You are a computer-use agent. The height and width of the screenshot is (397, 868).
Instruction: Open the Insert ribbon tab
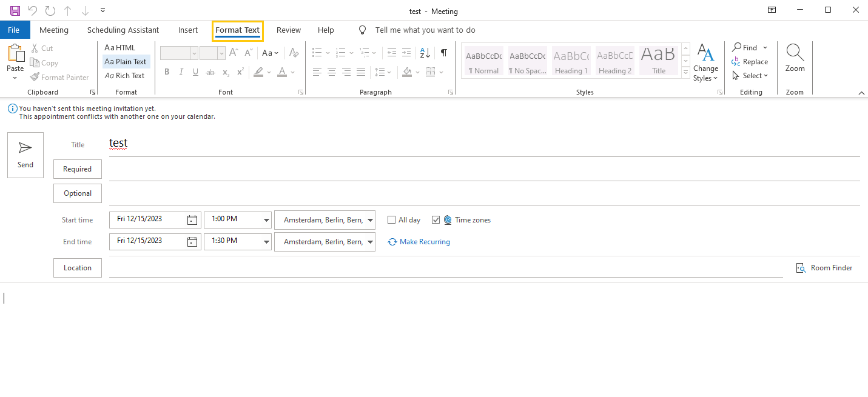(x=188, y=30)
